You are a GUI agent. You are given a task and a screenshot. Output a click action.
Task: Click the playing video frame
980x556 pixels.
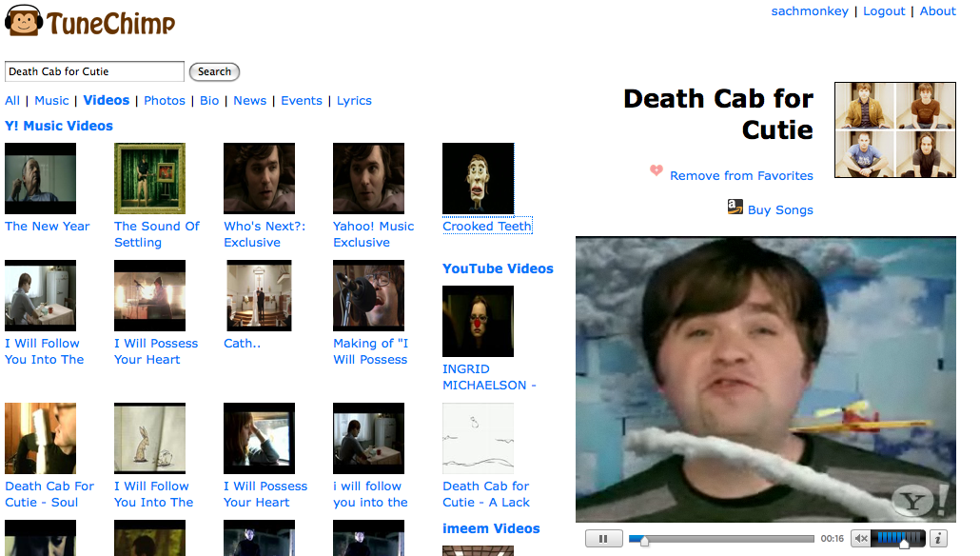(x=766, y=380)
